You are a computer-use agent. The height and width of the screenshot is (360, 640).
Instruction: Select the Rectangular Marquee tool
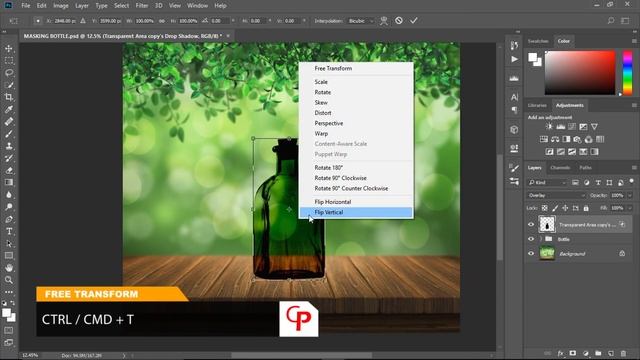(x=9, y=61)
